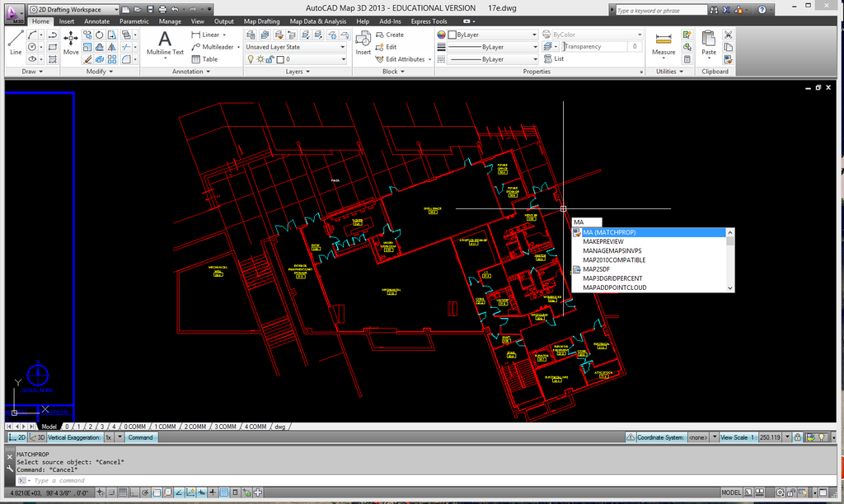Select the Circle drawing tool
This screenshot has height=504, width=844.
coord(33,47)
